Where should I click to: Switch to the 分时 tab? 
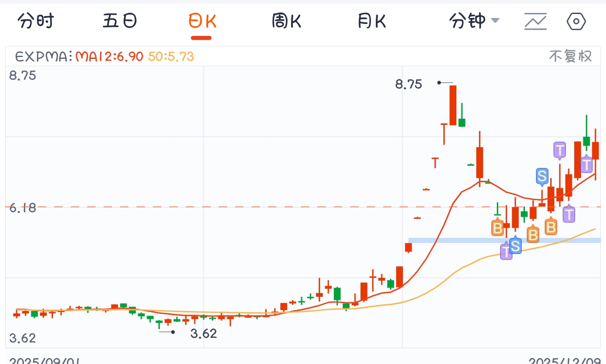click(x=35, y=21)
